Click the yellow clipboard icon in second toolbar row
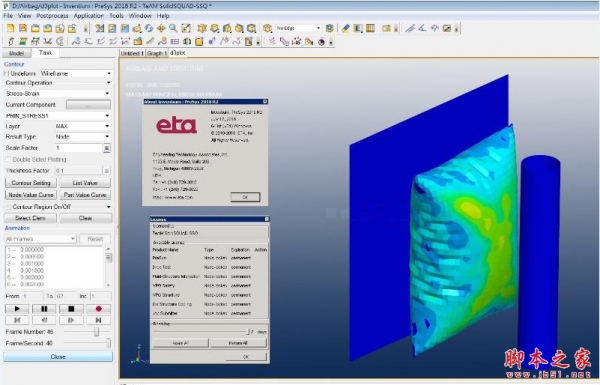This screenshot has height=385, width=600. 199,41
